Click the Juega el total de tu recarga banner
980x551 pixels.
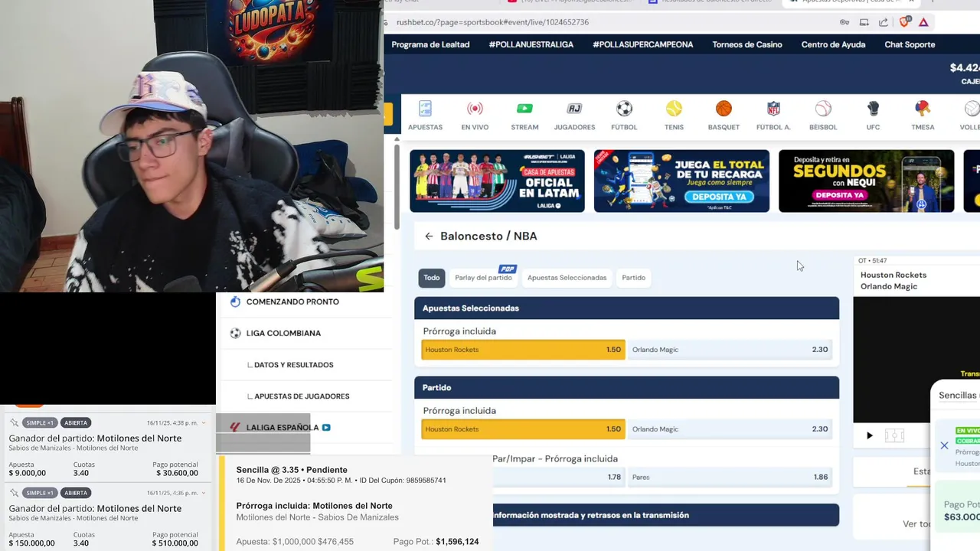click(681, 181)
